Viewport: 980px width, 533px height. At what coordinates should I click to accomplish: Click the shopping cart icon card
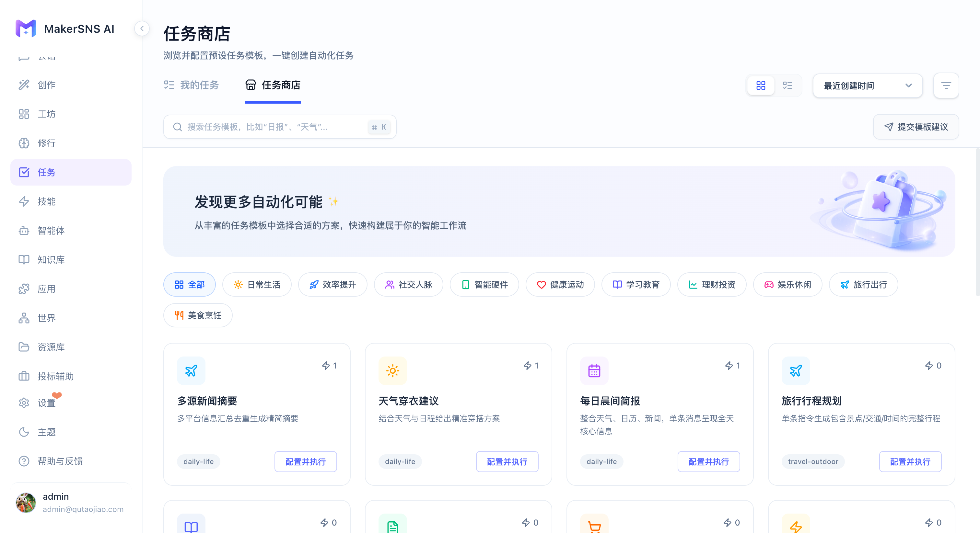[x=660, y=517]
